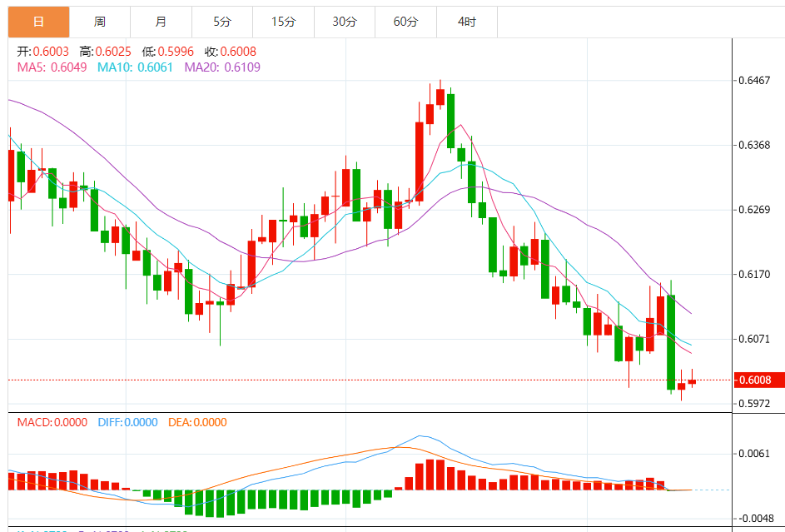Screen dimensions: 785x532
Task: Select the 日 daily chart tab
Action: 38,22
